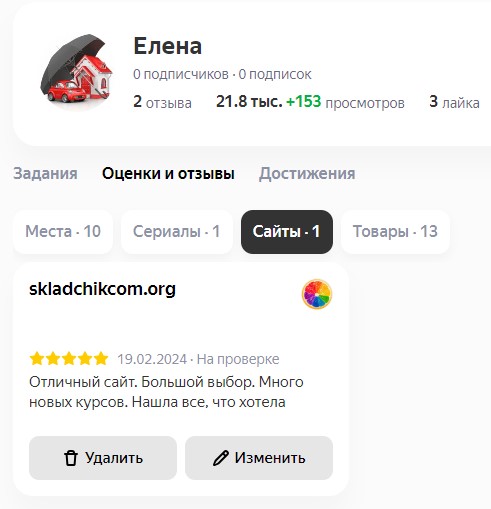Click the pencil icon on Изменить

click(x=221, y=458)
